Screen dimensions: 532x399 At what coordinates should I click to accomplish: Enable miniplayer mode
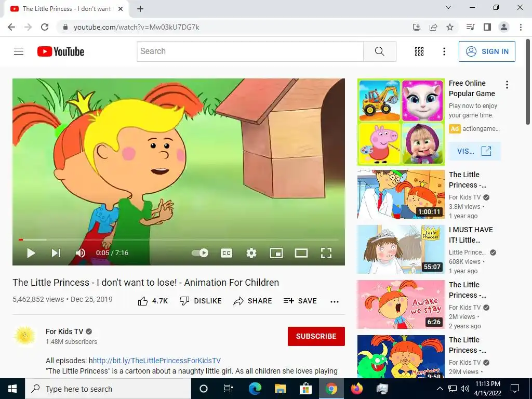(276, 253)
